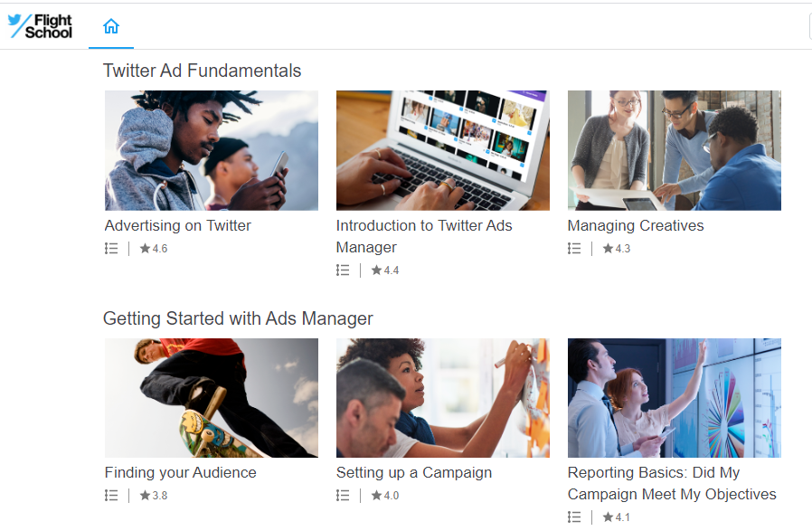Click the star icon beside the 4.1 rating

[608, 517]
